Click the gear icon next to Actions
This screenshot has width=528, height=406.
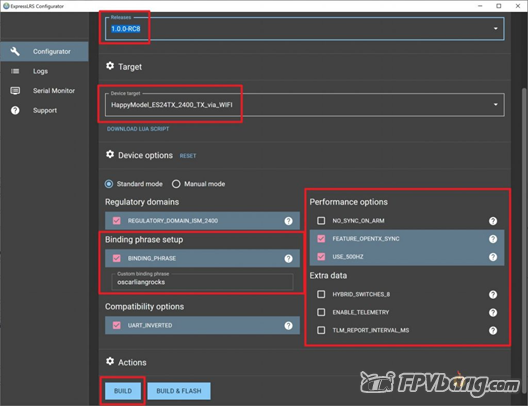coord(110,362)
